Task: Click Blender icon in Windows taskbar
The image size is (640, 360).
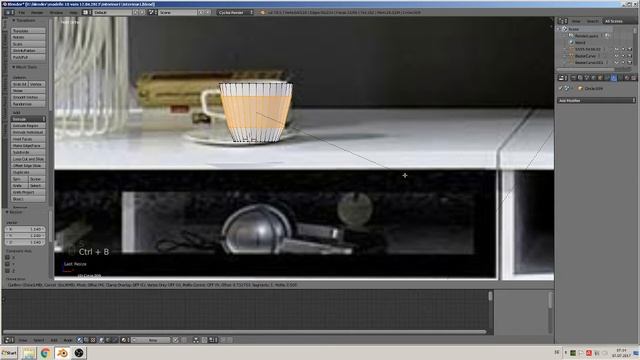Action: [x=62, y=353]
